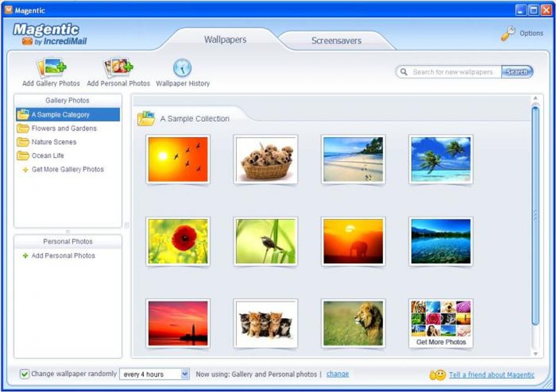Click the change link
Screen dimensions: 556x392
(337, 374)
